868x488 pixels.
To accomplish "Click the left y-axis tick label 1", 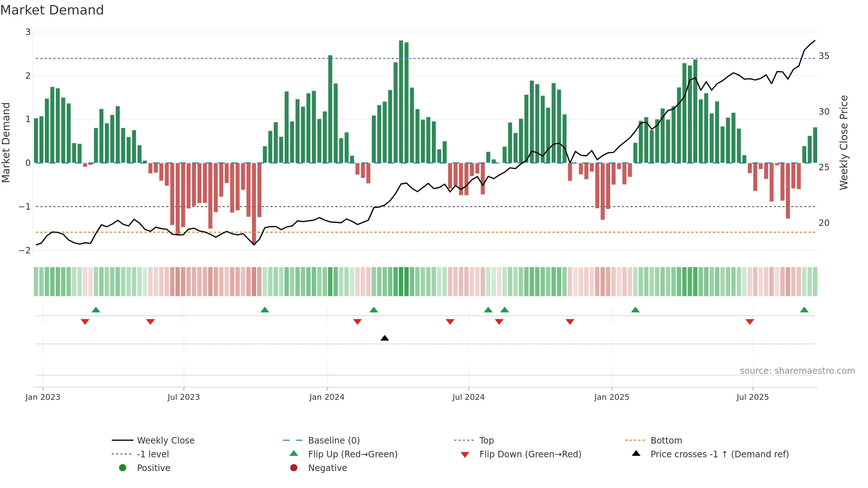I will point(28,119).
